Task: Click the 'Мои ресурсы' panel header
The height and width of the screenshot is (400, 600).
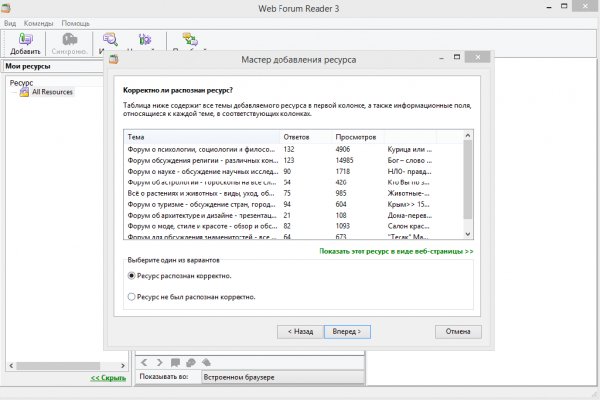Action: click(54, 66)
